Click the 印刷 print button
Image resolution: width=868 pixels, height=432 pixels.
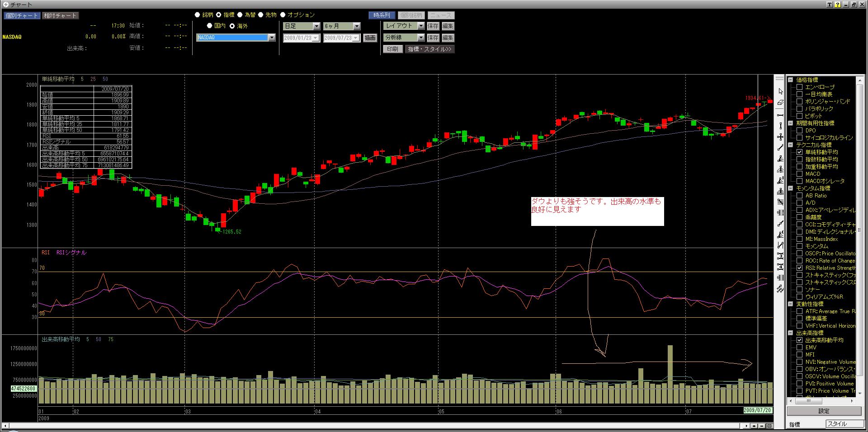392,49
